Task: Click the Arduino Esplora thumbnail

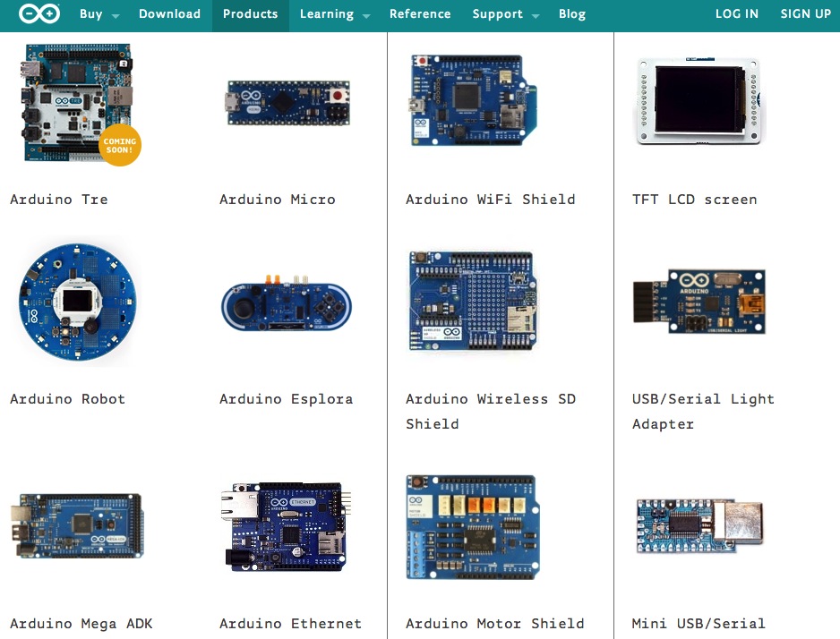Action: click(x=287, y=304)
